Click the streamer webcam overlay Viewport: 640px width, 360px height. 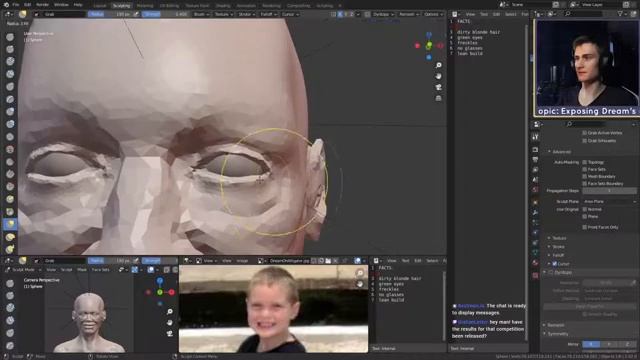(x=587, y=67)
